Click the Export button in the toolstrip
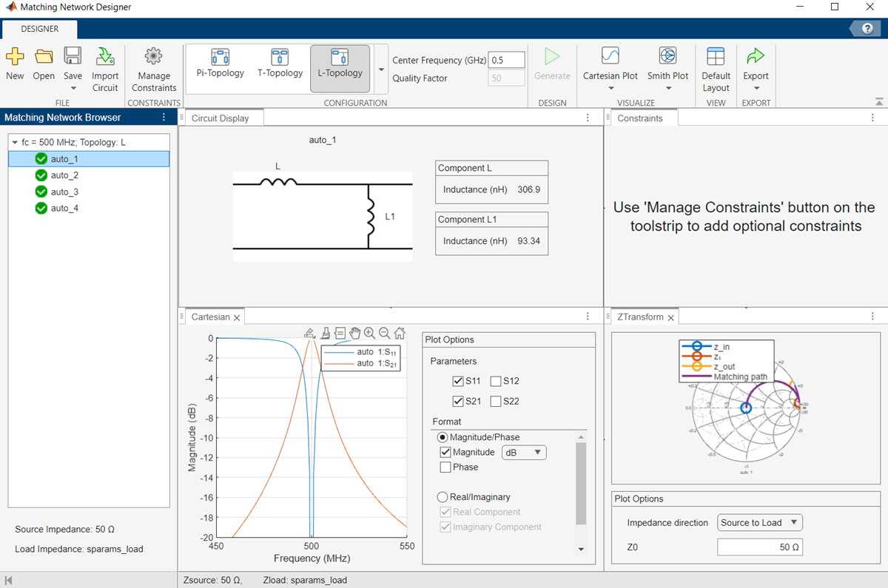Screen dimensions: 888x588 (756, 63)
